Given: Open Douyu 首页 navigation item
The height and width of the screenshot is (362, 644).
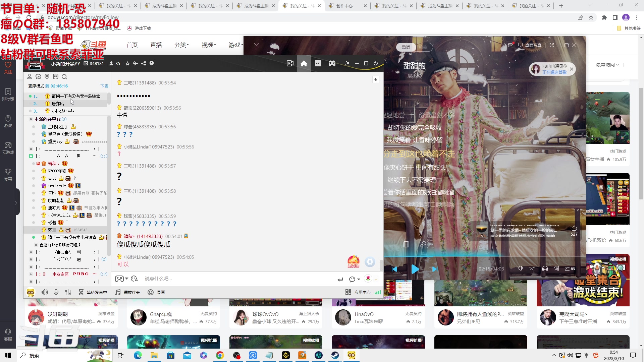Looking at the screenshot, I should [x=132, y=45].
